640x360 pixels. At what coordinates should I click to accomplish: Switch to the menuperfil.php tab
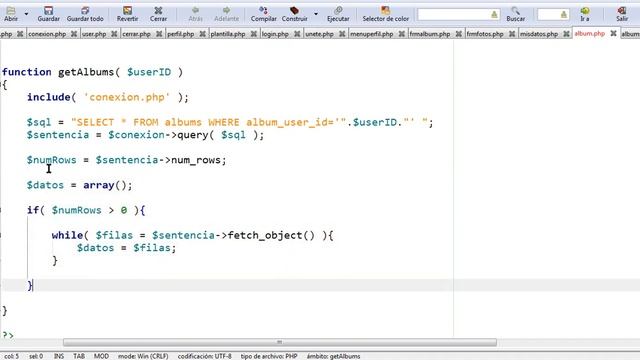tap(372, 34)
